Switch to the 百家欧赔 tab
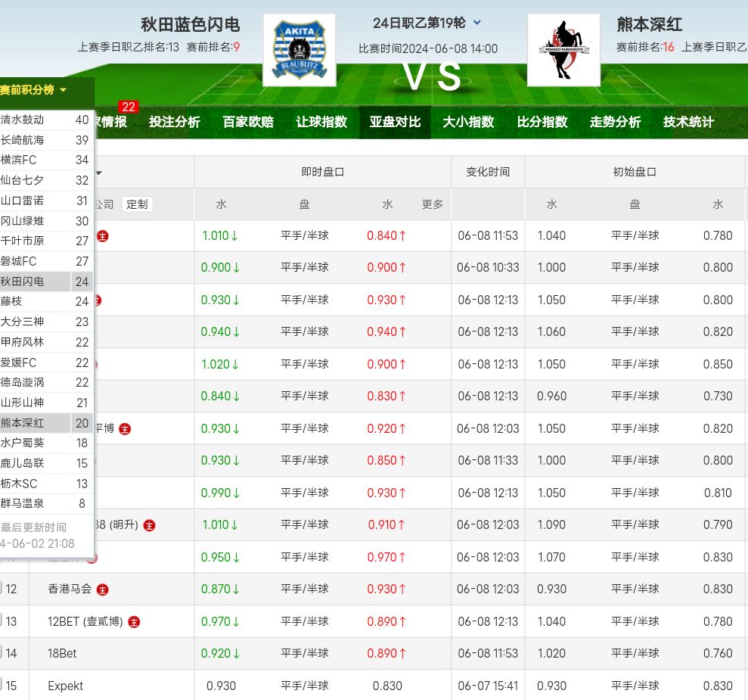This screenshot has height=700, width=748. point(248,122)
